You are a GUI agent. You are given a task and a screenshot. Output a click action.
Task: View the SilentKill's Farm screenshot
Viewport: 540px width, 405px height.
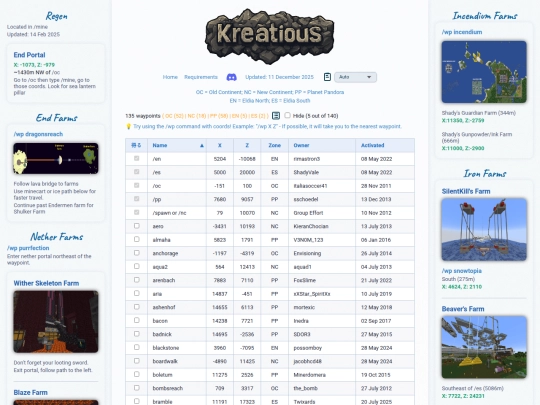pos(484,229)
